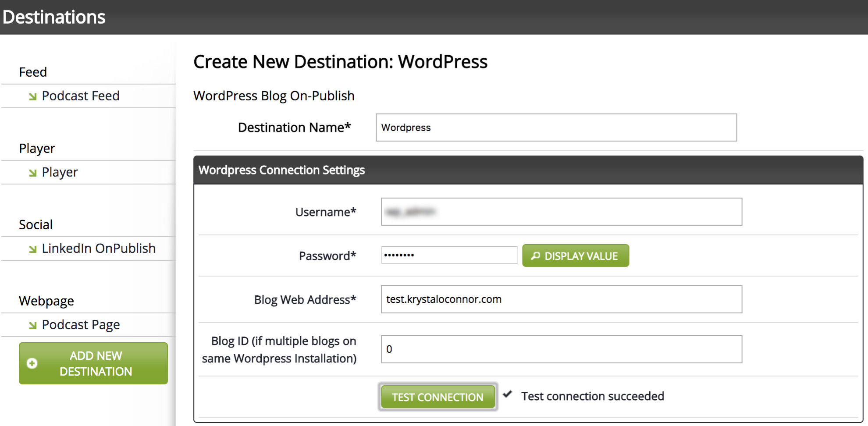The height and width of the screenshot is (426, 868).
Task: Click the Test connection succeeded message
Action: click(593, 396)
